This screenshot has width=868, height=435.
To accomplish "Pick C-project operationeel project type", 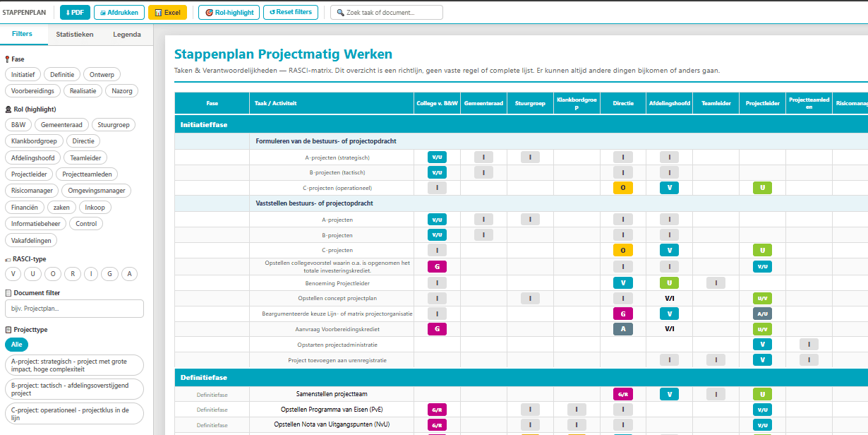I will 74,414.
